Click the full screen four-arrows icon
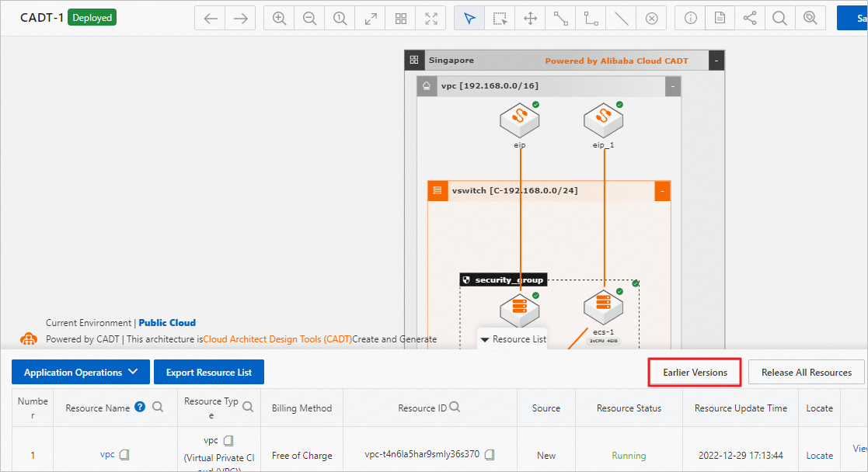868x472 pixels. pyautogui.click(x=431, y=19)
